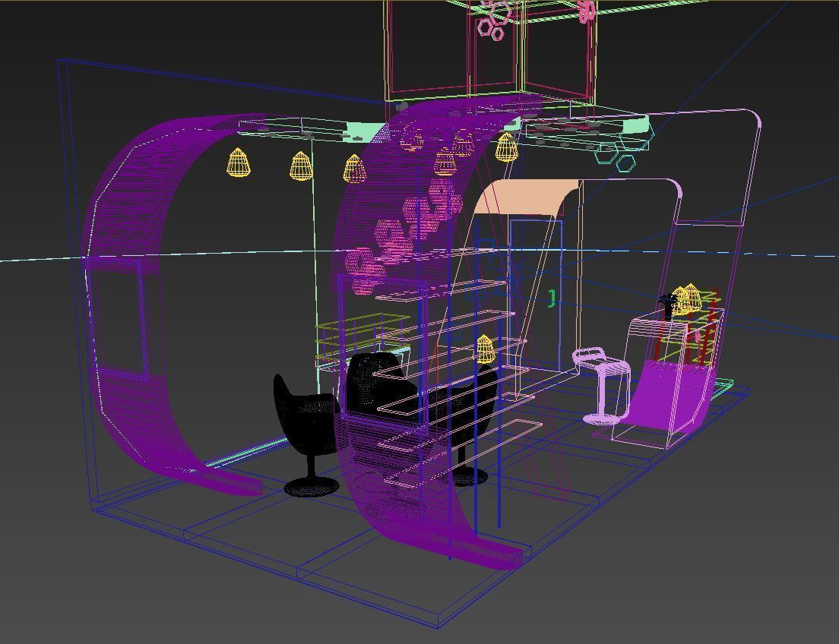Select the yellow pendant lamp hanging below the shelves
The width and height of the screenshot is (839, 644).
point(485,349)
